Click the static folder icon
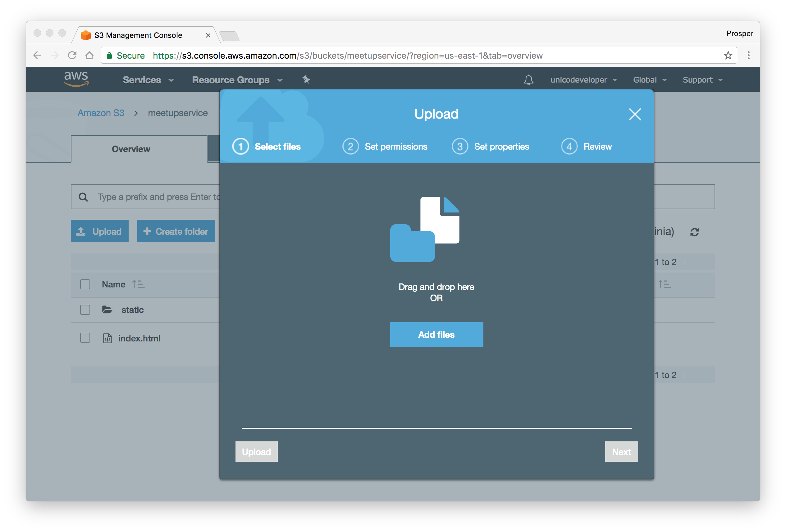Screen dimensions: 786x532 coord(107,309)
